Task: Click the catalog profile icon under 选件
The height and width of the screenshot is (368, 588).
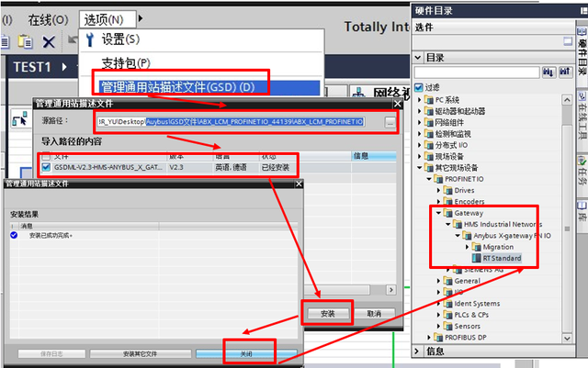Action: click(568, 41)
